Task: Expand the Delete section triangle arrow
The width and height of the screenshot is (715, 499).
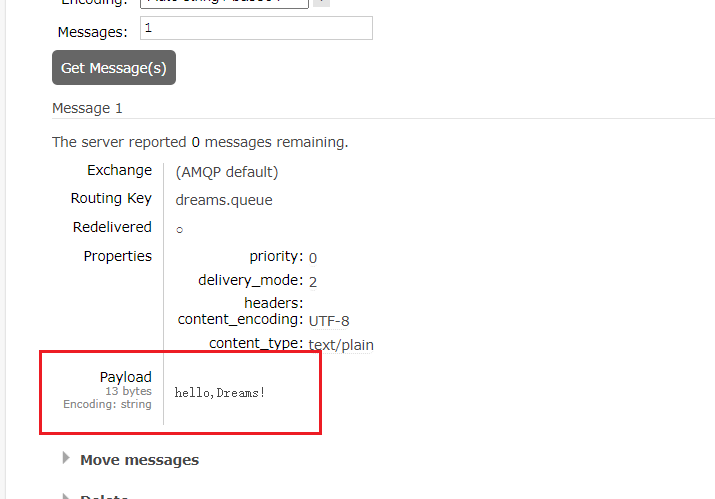Action: pos(66,496)
